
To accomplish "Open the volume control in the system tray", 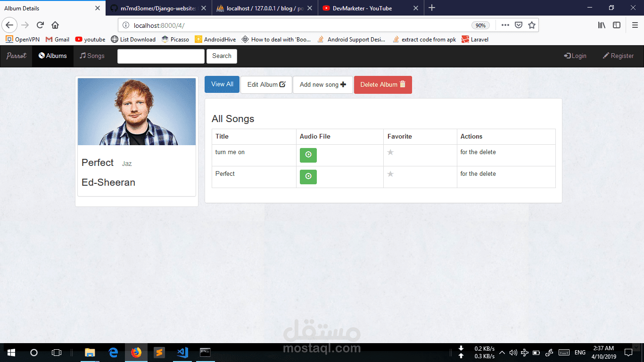I will click(513, 352).
